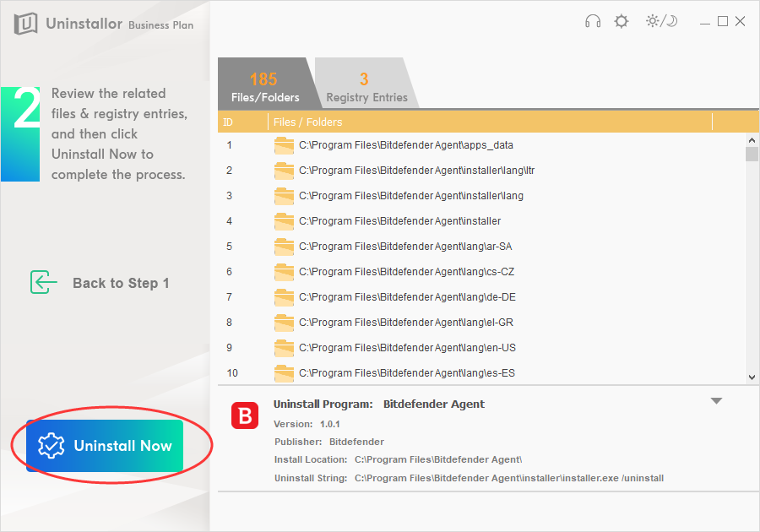Open settings gear icon
760x532 pixels.
point(622,21)
